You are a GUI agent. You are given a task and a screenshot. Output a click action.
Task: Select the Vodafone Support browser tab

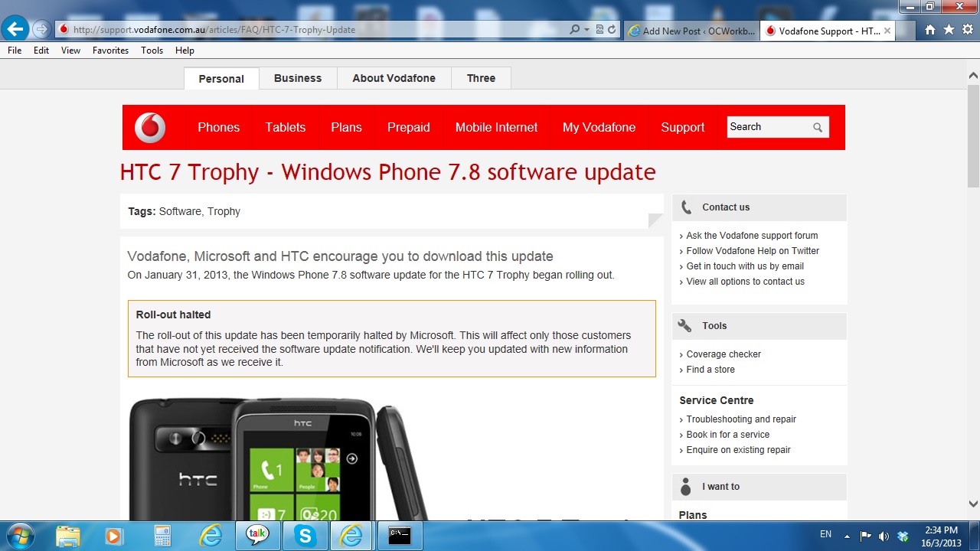coord(827,31)
